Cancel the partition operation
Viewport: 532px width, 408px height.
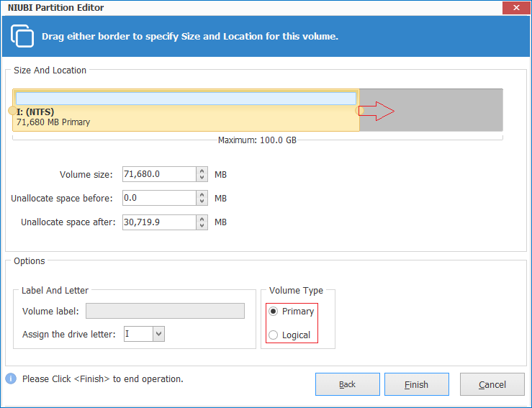(x=492, y=384)
